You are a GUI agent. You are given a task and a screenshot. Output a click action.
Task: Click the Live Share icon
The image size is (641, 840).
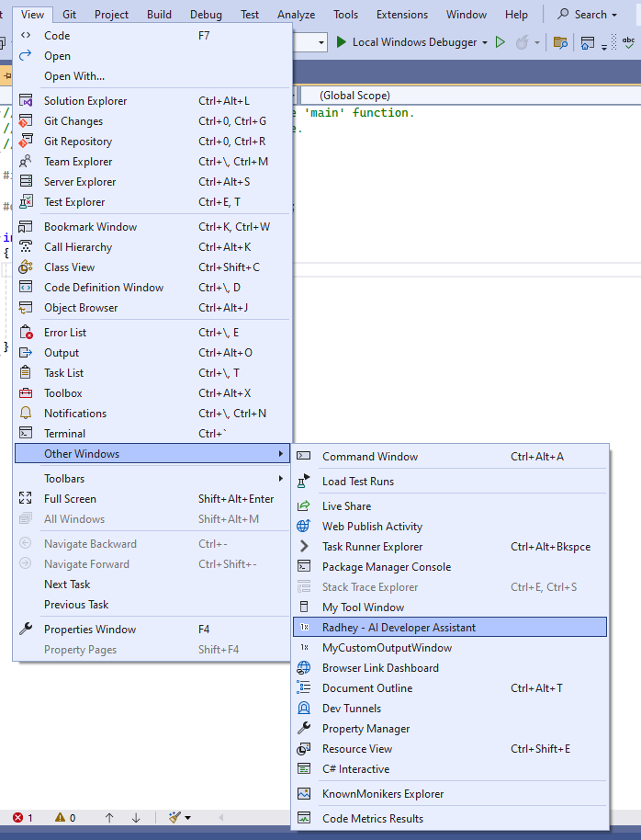[304, 505]
